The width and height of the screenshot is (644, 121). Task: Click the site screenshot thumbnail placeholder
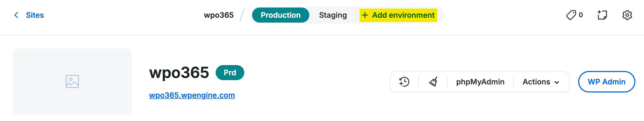click(72, 81)
